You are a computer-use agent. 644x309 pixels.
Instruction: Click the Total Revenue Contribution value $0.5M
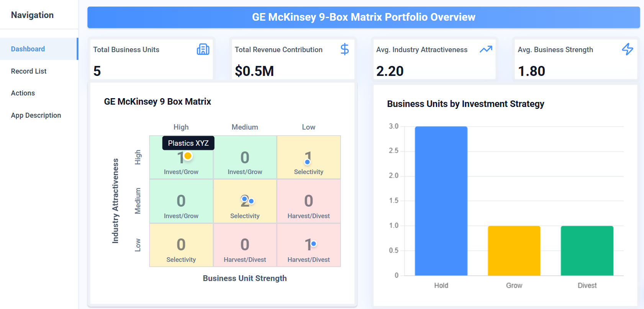pos(254,71)
